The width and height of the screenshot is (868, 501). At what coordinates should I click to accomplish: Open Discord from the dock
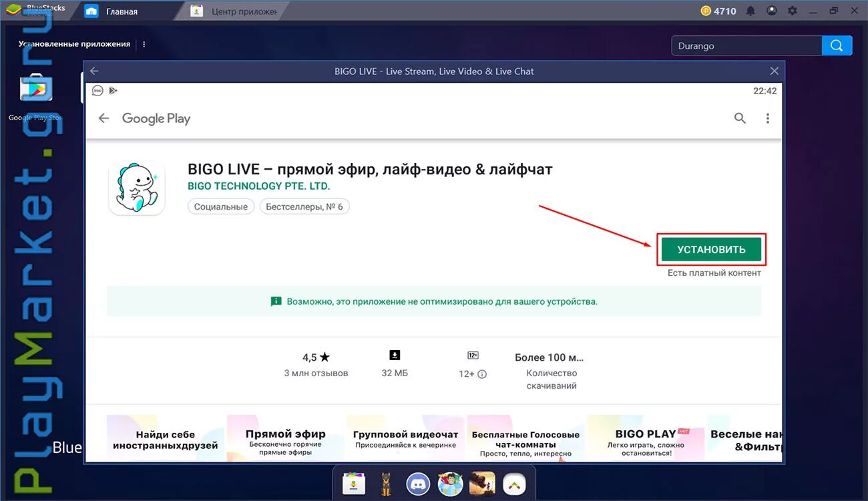pos(418,483)
